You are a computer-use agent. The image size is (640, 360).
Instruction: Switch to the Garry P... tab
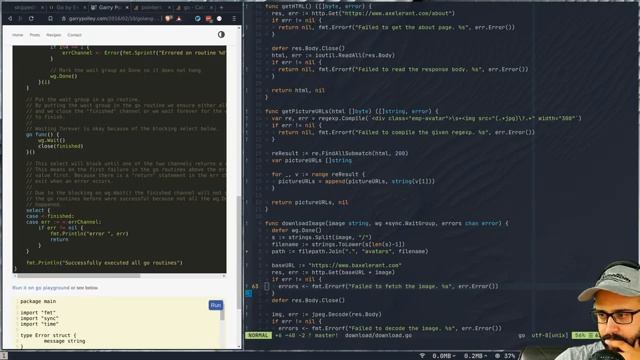point(109,7)
